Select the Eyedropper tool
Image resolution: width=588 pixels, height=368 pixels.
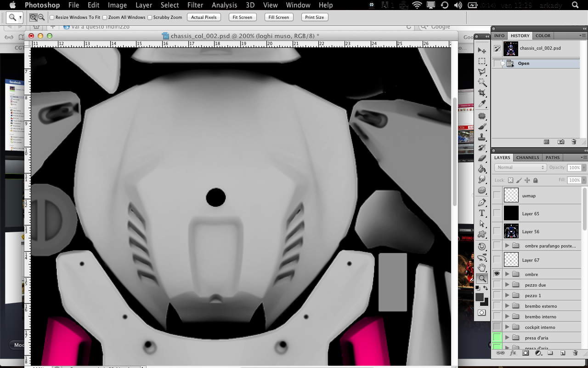[482, 104]
